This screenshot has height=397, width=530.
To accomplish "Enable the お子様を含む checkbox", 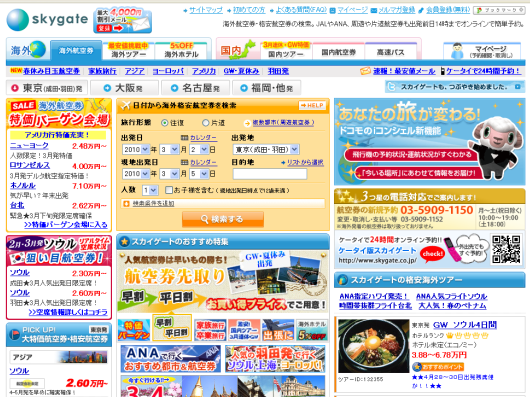I will coord(169,190).
